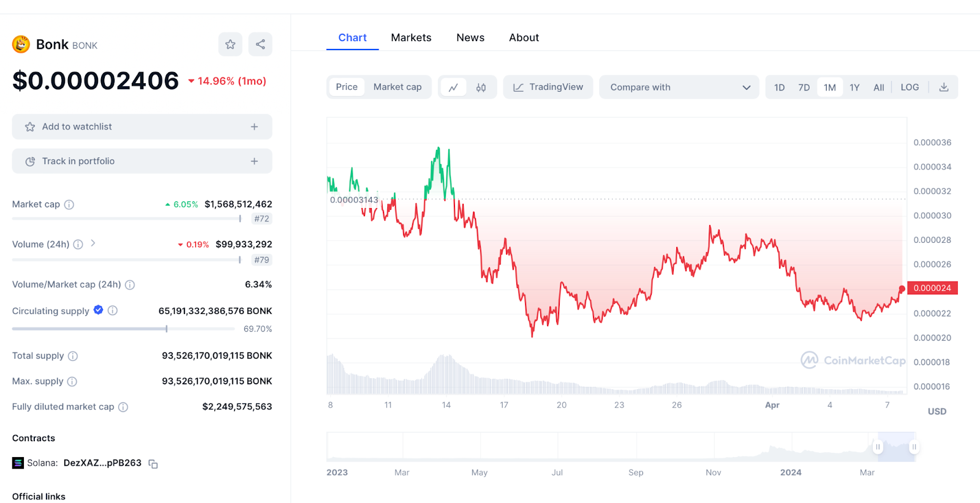The height and width of the screenshot is (503, 980).
Task: Toggle Market cap view on chart
Action: [398, 87]
